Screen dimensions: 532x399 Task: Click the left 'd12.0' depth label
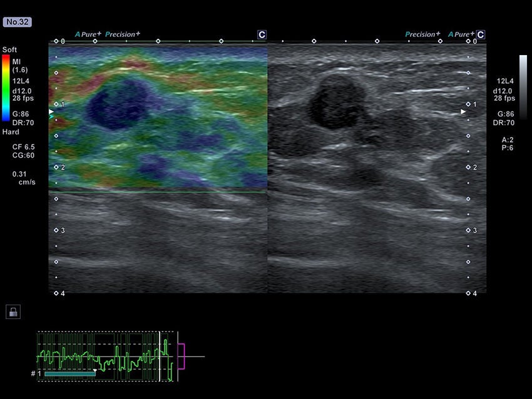[x=22, y=91]
